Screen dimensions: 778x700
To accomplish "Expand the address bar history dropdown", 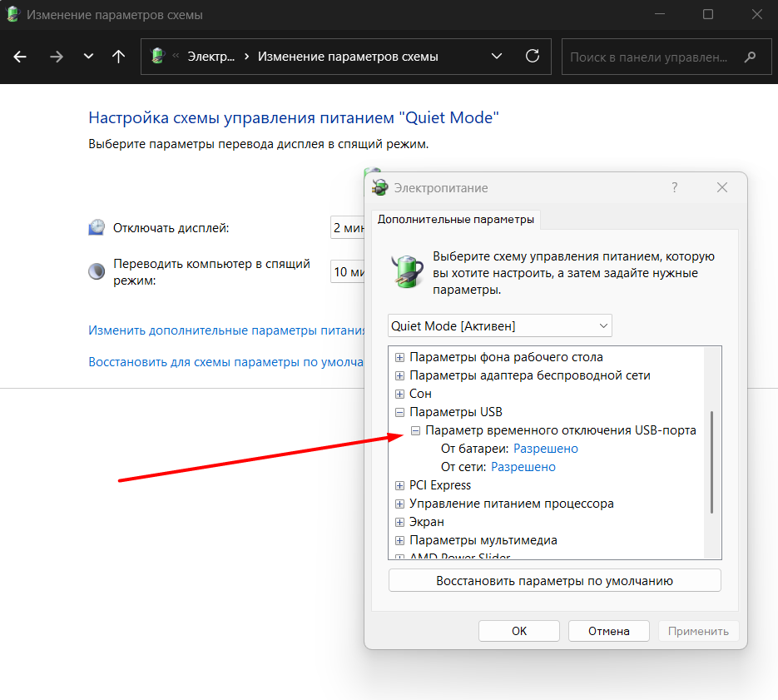I will tap(497, 57).
